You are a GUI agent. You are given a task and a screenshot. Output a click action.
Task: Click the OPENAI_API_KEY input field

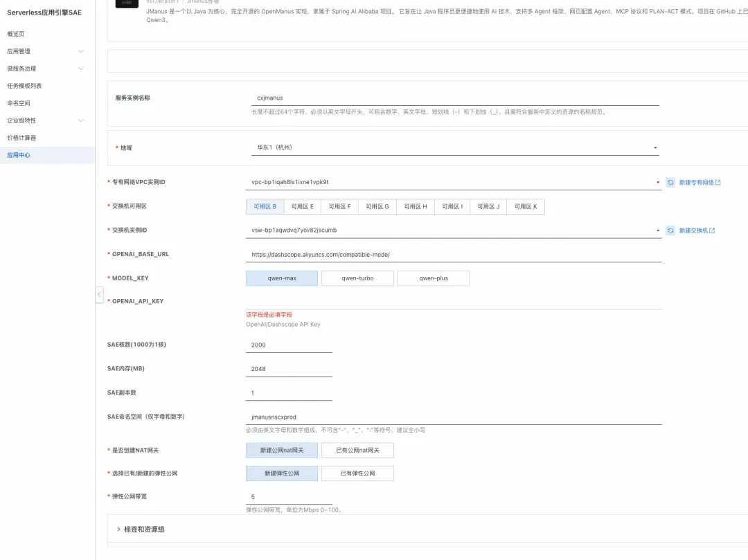click(453, 301)
